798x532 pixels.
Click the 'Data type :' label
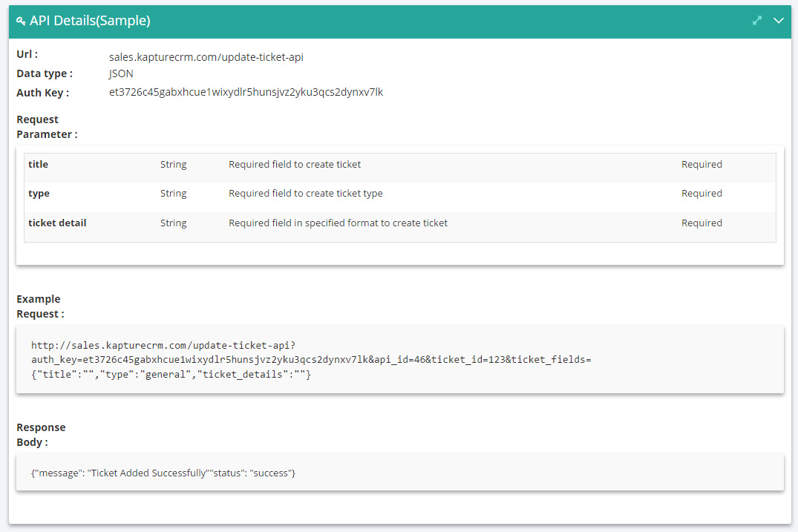tap(45, 73)
